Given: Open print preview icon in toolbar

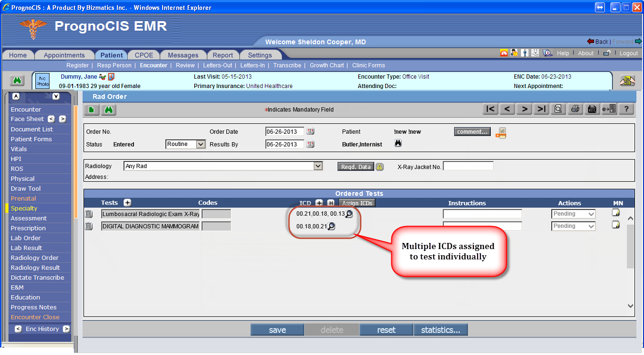Looking at the screenshot, I should tap(558, 109).
